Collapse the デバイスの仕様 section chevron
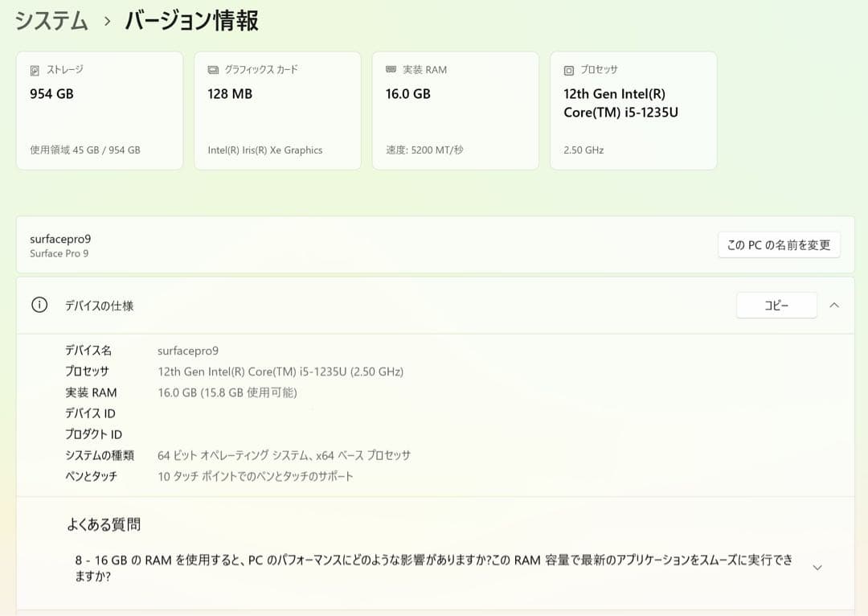Screen dimensions: 868x616 point(834,305)
